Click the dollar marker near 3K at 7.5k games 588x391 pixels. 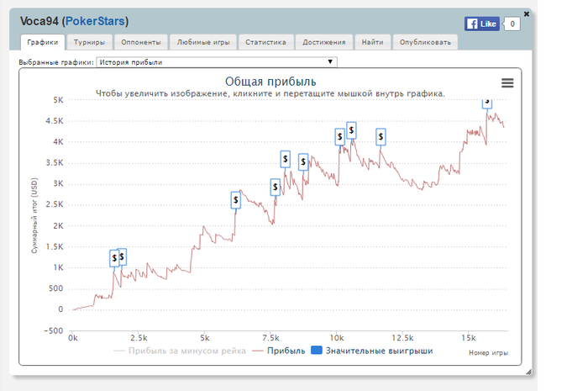[x=276, y=187]
